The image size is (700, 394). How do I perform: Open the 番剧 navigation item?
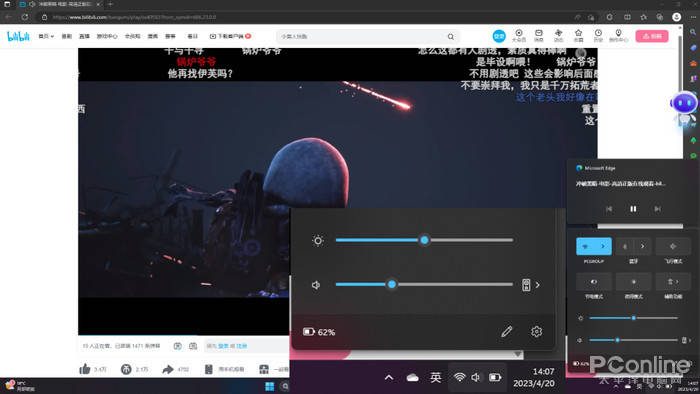(66, 36)
